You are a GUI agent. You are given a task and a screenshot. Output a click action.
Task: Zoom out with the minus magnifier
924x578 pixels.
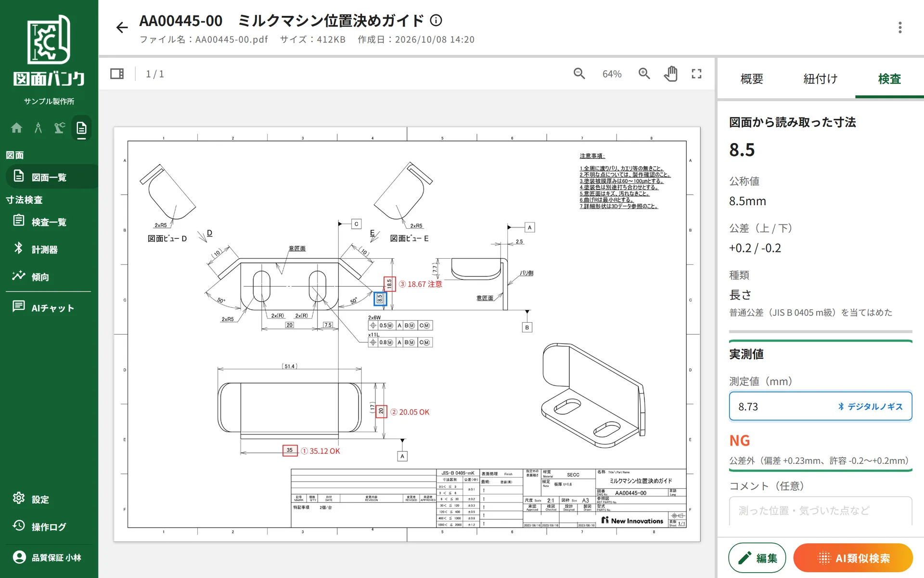(579, 74)
